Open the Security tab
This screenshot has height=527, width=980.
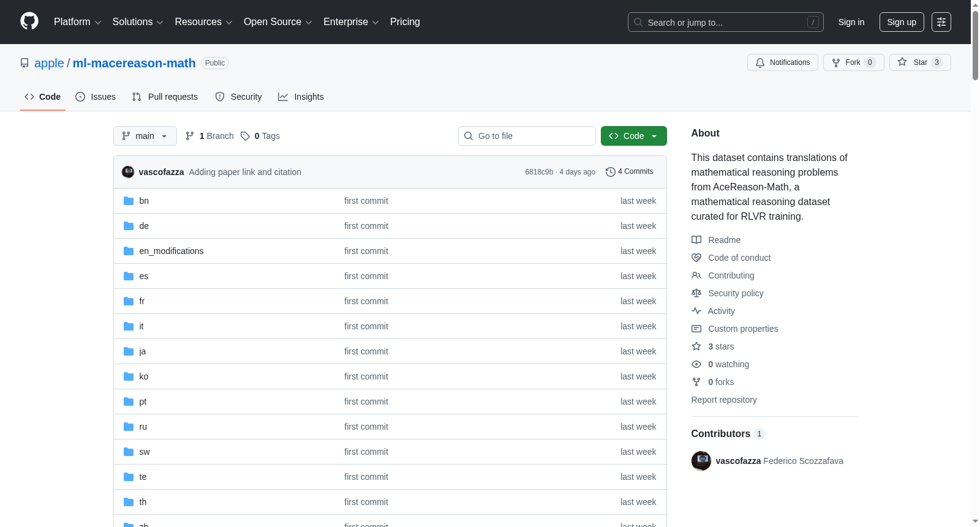point(238,97)
